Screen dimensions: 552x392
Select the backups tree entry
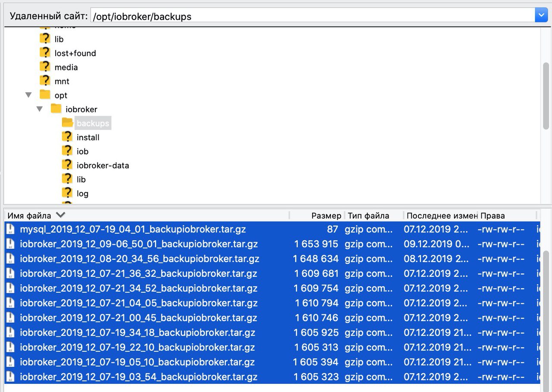coord(93,123)
